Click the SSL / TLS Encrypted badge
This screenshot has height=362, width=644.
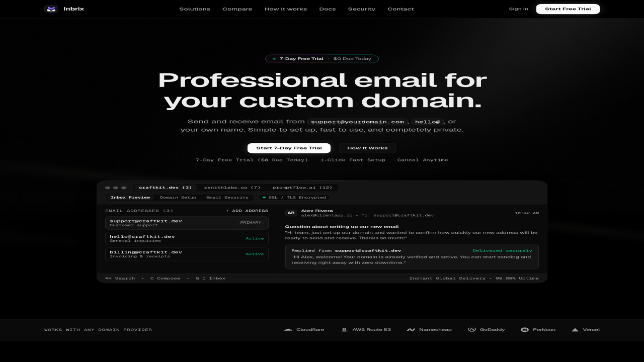tap(294, 198)
